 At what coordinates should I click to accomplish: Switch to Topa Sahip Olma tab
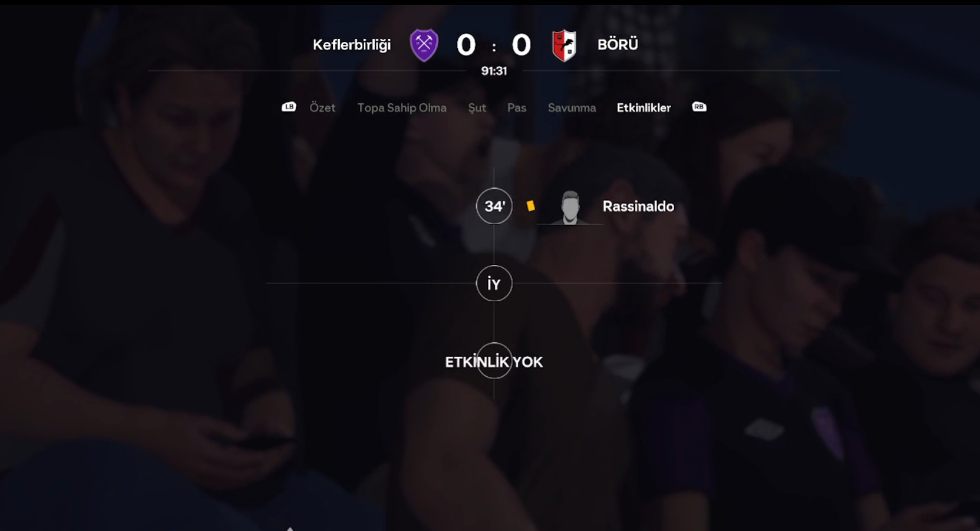click(402, 107)
